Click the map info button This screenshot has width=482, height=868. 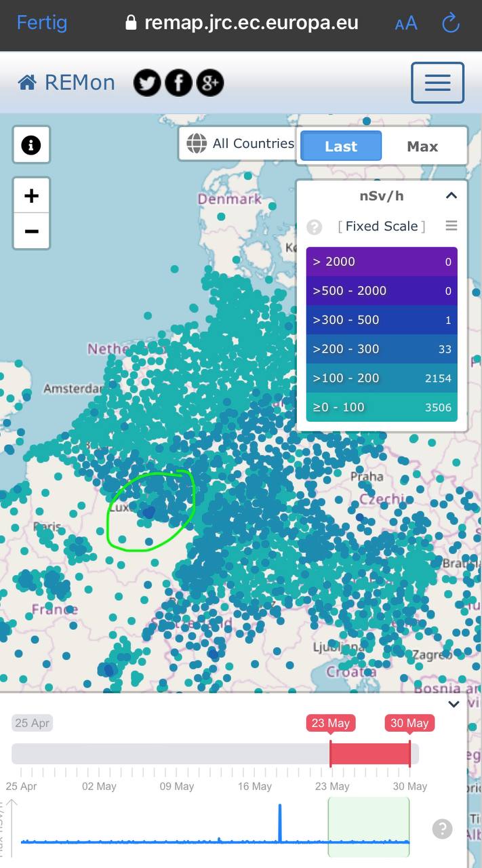pos(31,145)
